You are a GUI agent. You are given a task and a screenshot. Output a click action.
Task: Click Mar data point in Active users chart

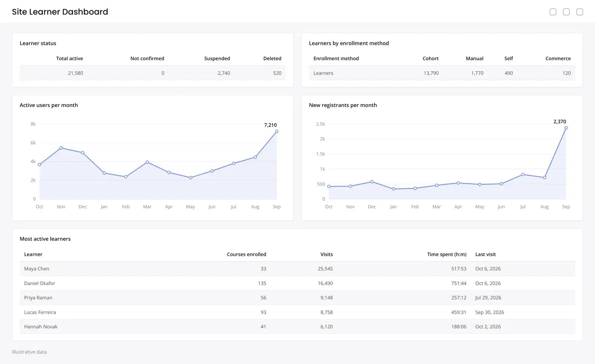pos(147,162)
